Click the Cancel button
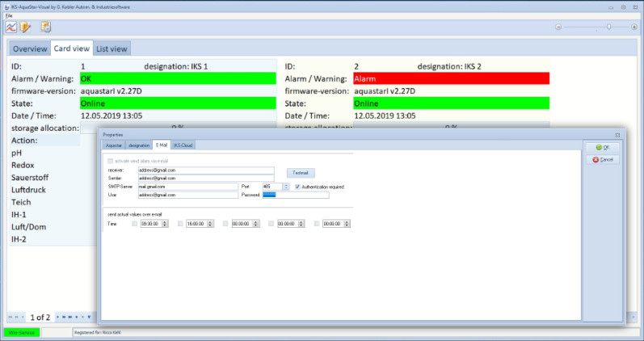 (603, 159)
